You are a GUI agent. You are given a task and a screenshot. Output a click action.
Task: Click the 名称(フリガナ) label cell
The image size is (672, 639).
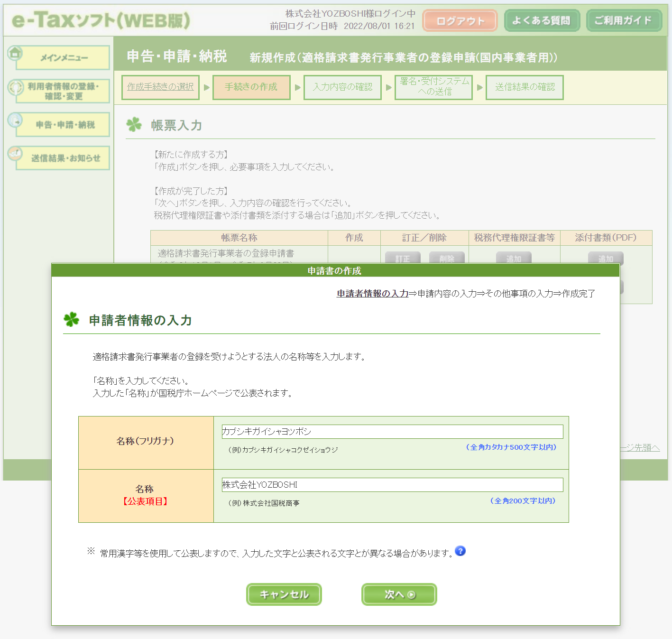coord(146,443)
